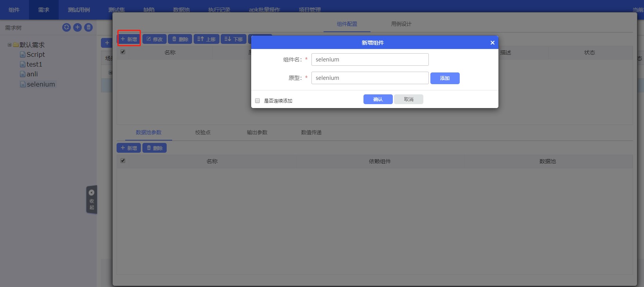644x287 pixels.
Task: Collapse the 默认需求 tree folder
Action: tap(9, 45)
